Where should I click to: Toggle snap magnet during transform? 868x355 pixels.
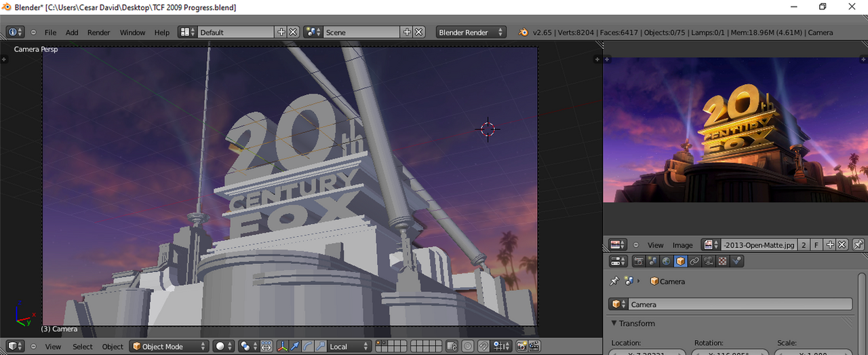tap(484, 346)
